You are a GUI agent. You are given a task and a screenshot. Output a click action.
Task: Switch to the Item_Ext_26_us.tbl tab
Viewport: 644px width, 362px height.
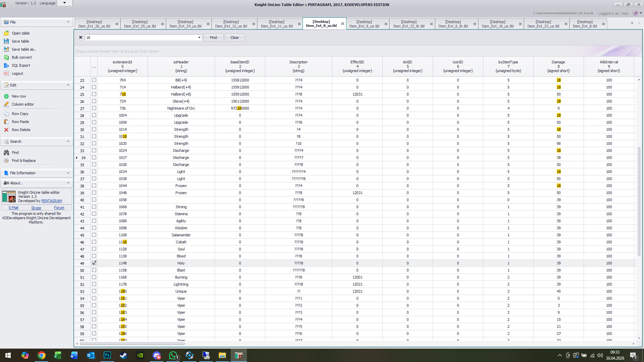(x=94, y=24)
